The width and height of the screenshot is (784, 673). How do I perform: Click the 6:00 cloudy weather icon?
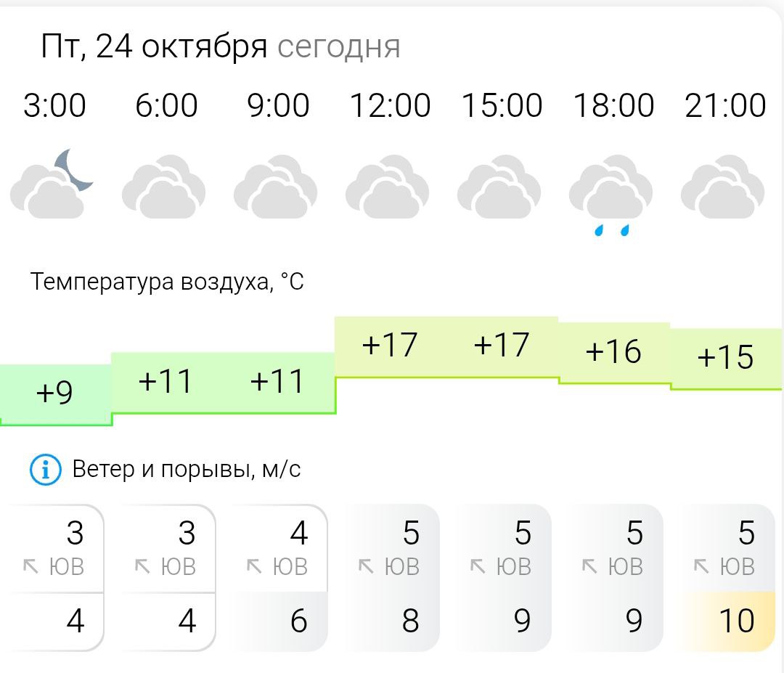(x=164, y=187)
